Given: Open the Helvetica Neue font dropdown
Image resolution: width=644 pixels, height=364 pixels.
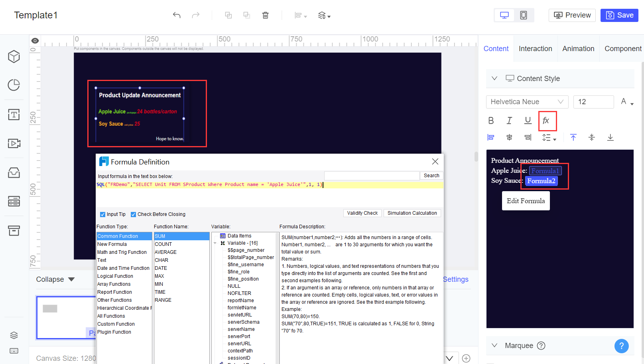Looking at the screenshot, I should pyautogui.click(x=527, y=102).
